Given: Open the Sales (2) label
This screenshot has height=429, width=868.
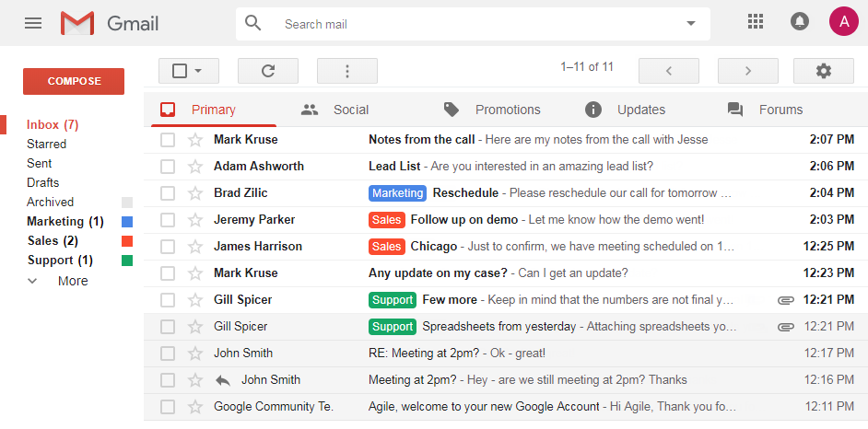Looking at the screenshot, I should (x=53, y=241).
